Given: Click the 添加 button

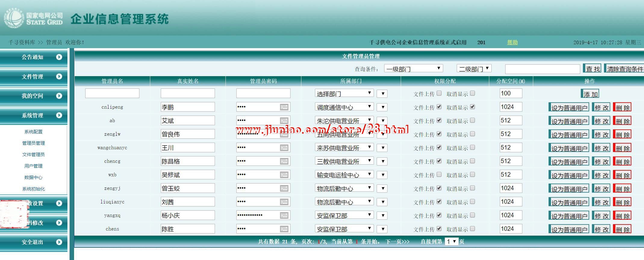Looking at the screenshot, I should [x=590, y=94].
